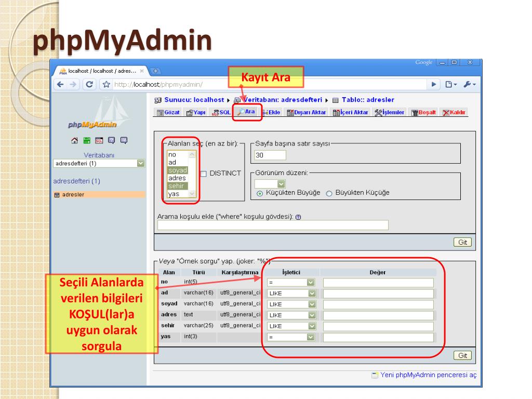This screenshot has height=399, width=532.
Task: Click the Değer field for the ad row
Action: pos(378,294)
